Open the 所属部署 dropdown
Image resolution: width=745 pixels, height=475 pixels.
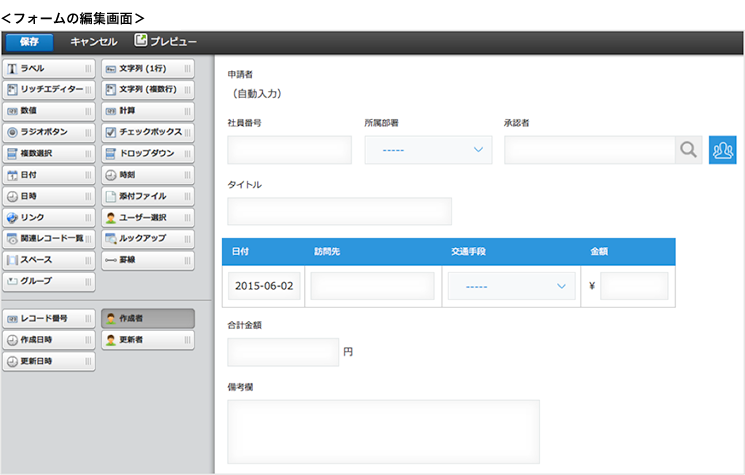[428, 150]
